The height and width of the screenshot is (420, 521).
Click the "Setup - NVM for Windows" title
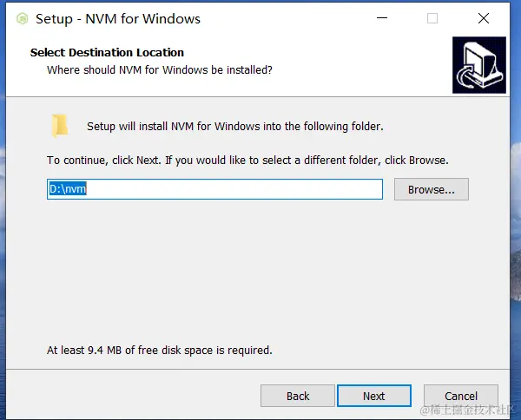click(118, 19)
